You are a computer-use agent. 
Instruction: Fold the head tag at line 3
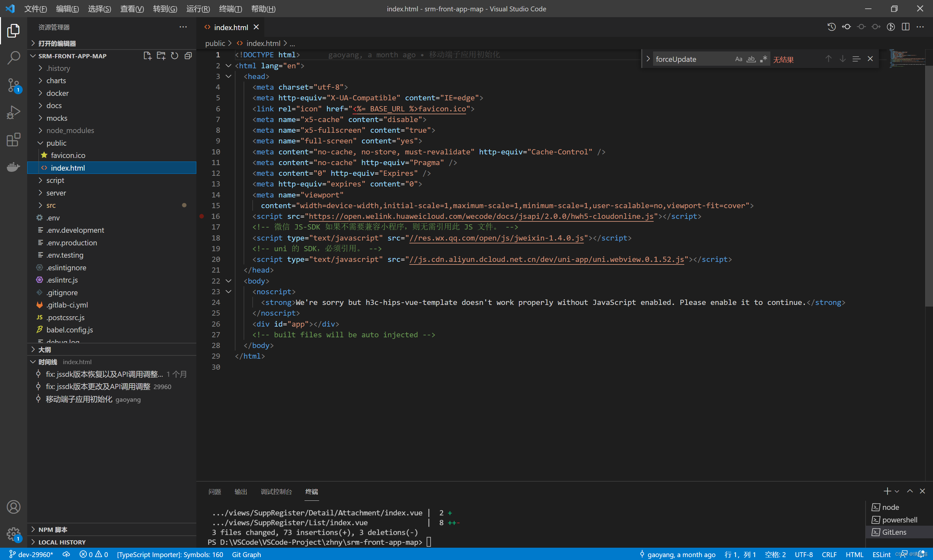point(228,76)
